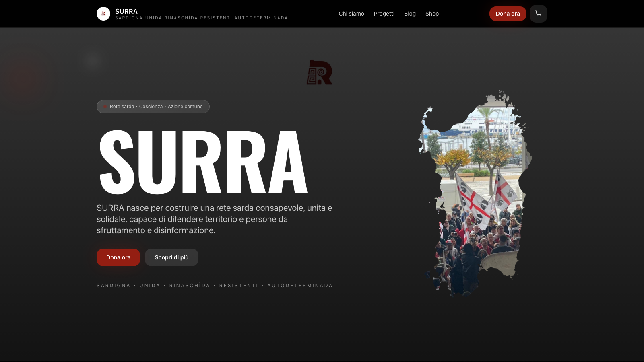Click the SURRA wordmark in the header
Image resolution: width=644 pixels, height=362 pixels.
coord(126,11)
